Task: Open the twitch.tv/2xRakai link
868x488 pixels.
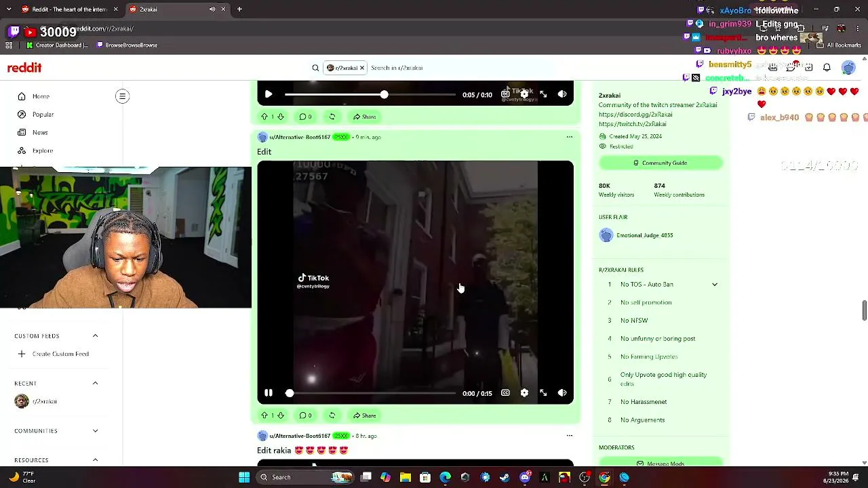Action: 632,124
